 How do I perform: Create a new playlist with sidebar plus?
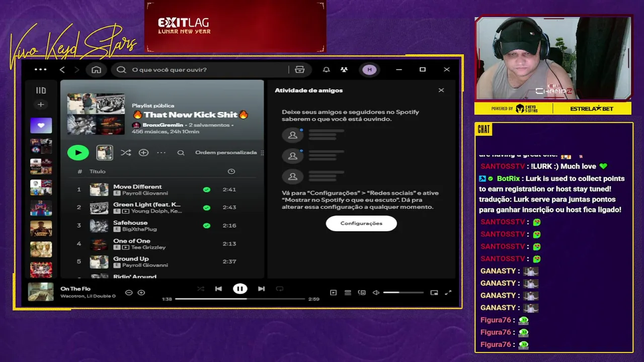[41, 105]
